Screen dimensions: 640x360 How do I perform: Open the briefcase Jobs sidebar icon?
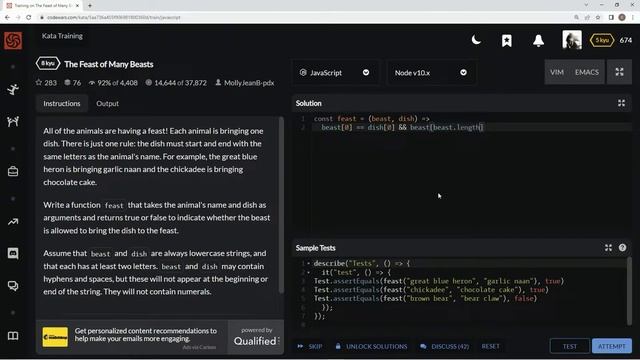(13, 171)
